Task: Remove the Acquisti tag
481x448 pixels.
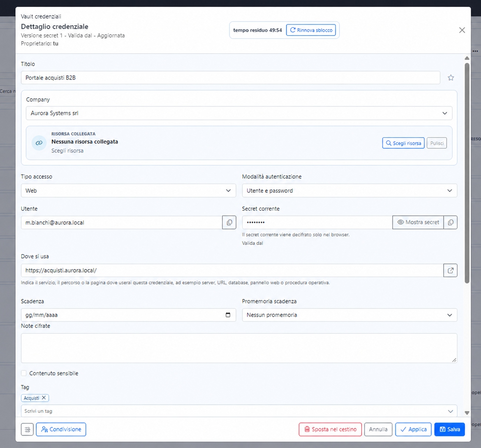Action: [x=44, y=398]
